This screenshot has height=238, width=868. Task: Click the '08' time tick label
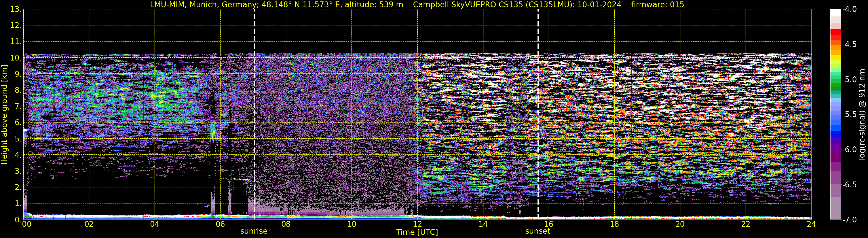tap(286, 224)
